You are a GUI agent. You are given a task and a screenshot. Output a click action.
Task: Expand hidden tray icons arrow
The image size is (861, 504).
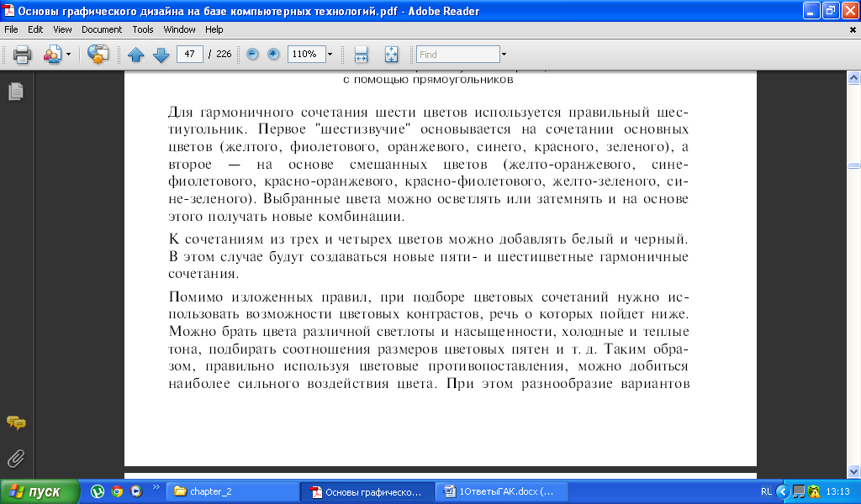784,492
